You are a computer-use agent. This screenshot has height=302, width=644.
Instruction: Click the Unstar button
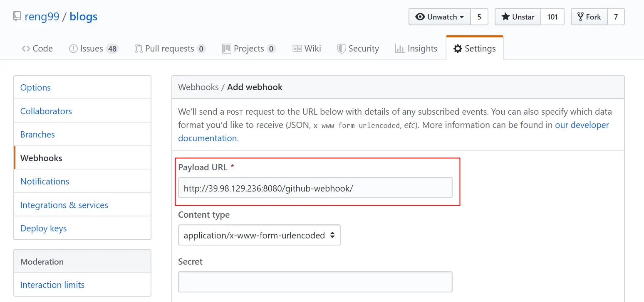[x=518, y=17]
